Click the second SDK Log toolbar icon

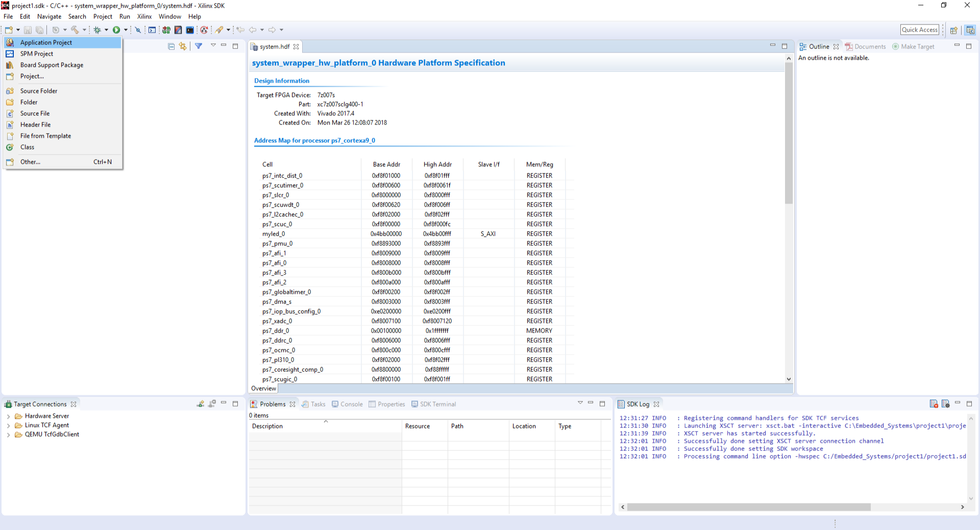(x=945, y=403)
